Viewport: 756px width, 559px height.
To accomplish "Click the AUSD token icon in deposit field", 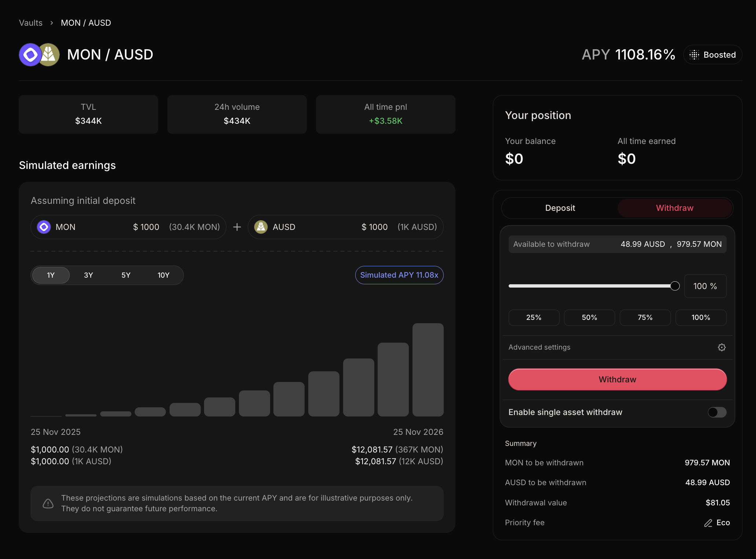I will point(261,227).
